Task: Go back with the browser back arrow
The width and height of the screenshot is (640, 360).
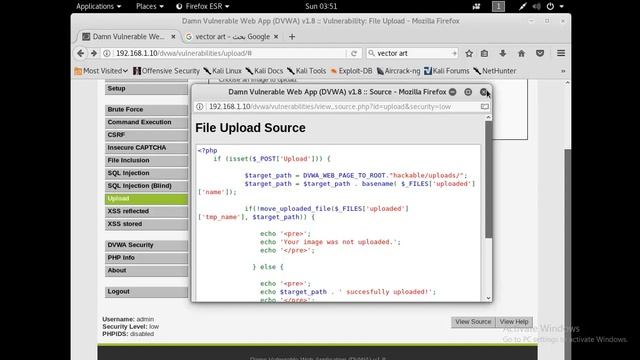Action: pos(80,53)
